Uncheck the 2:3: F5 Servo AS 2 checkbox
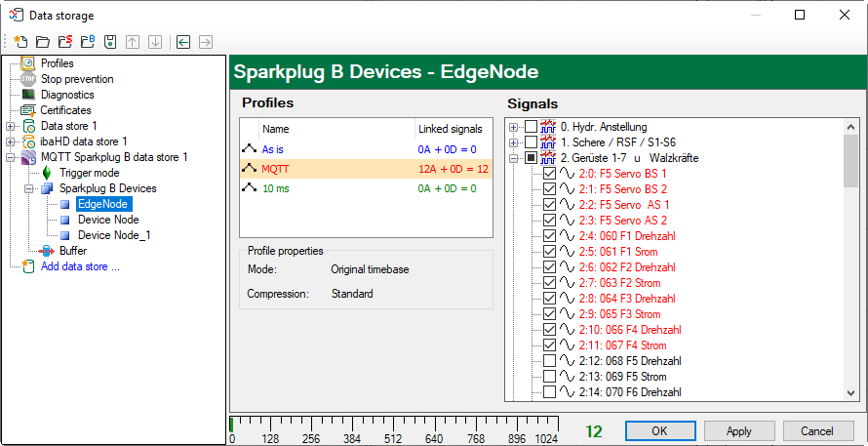 pyautogui.click(x=549, y=220)
